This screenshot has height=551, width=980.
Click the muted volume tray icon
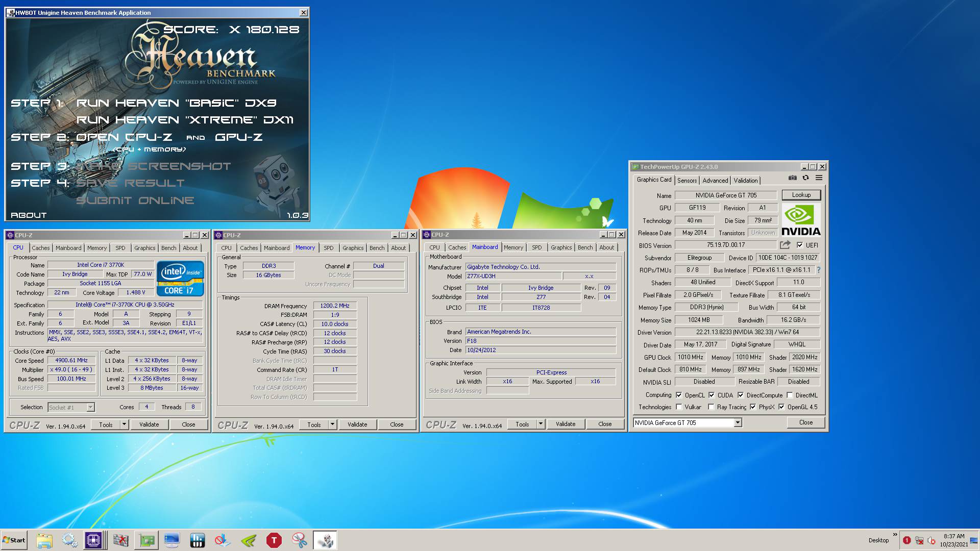pyautogui.click(x=931, y=540)
